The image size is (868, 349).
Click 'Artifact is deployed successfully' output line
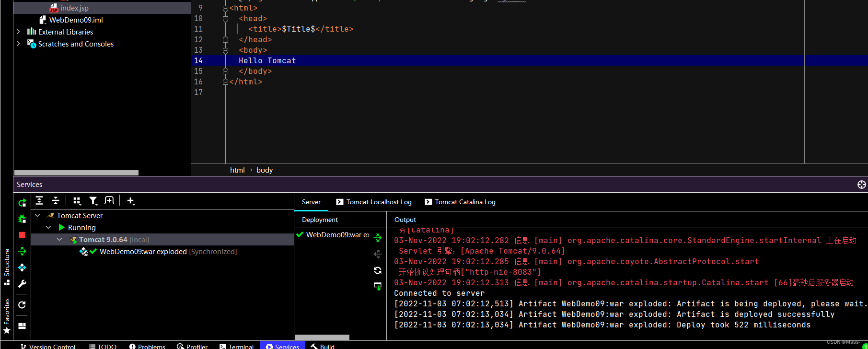tap(614, 314)
